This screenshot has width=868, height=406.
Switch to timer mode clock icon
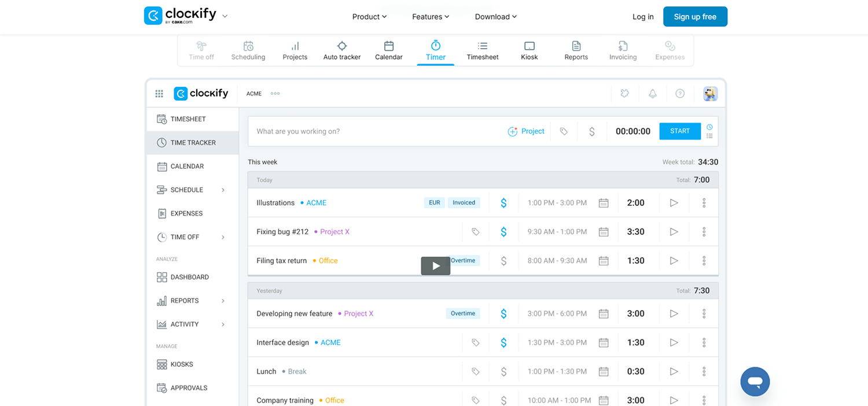point(709,127)
